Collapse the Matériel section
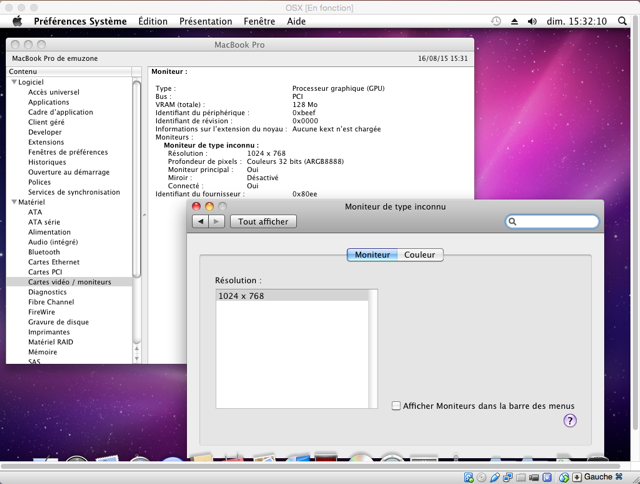The height and width of the screenshot is (484, 640). pyautogui.click(x=14, y=202)
